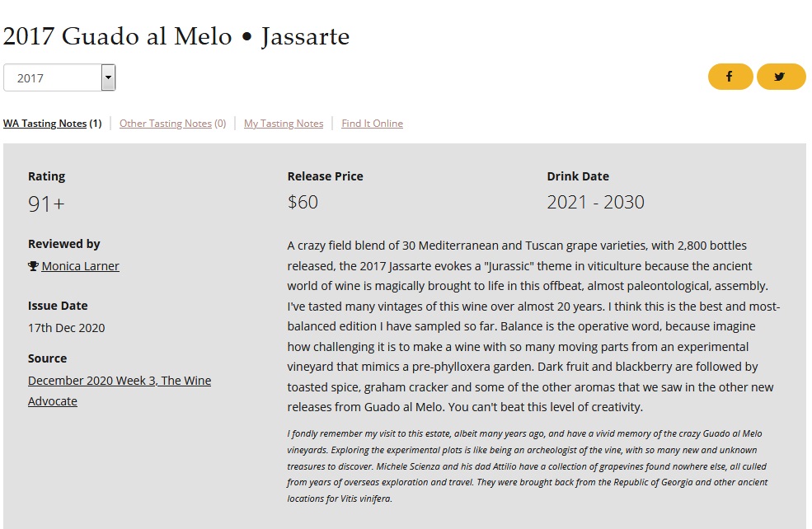The height and width of the screenshot is (529, 812).
Task: Click the 2017 Guado al Melo Jassarte title
Action: pos(176,37)
